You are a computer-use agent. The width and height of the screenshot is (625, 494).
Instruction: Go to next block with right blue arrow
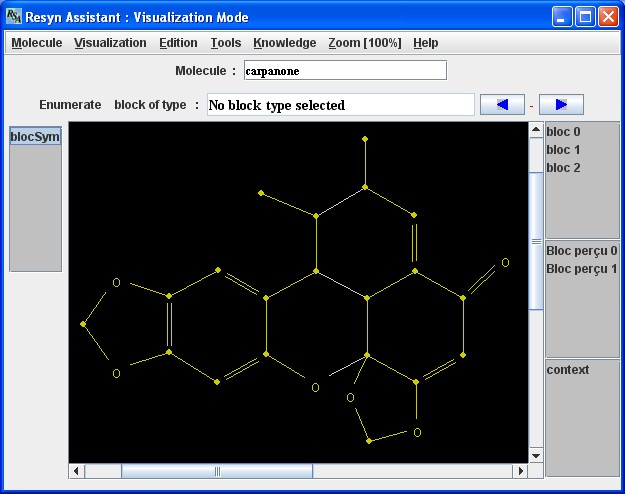(x=561, y=104)
